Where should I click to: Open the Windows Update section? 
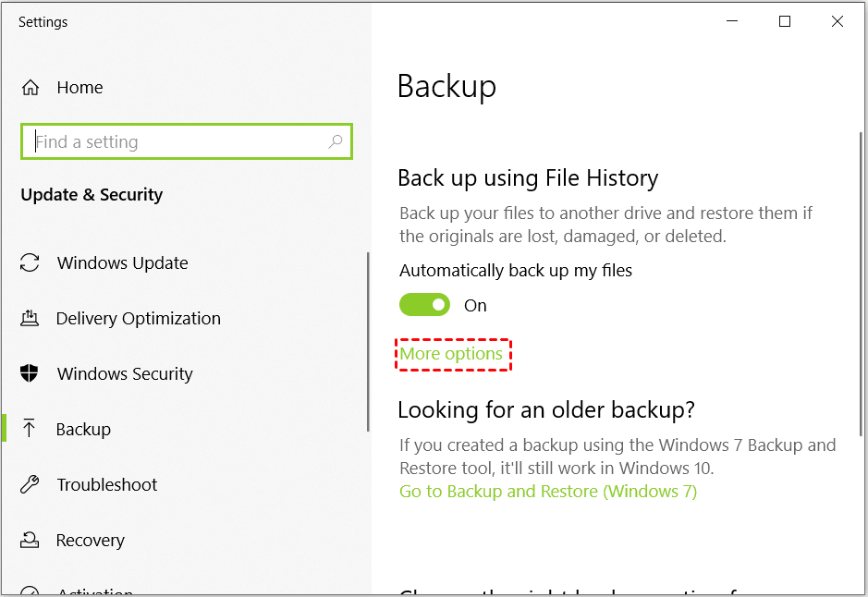(x=122, y=263)
